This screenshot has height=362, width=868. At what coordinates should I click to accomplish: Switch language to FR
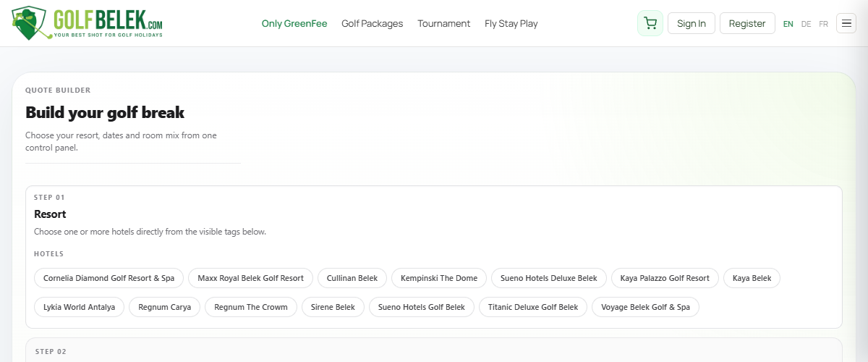[x=824, y=24]
